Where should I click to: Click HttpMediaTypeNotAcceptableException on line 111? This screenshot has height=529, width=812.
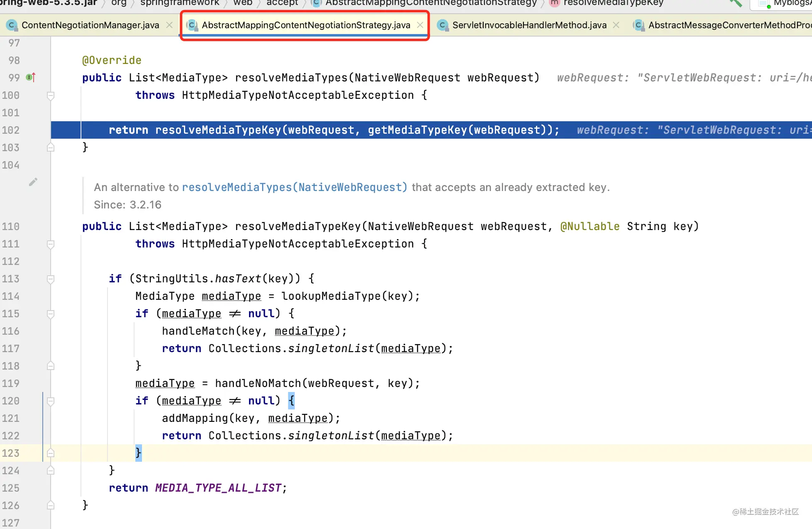click(298, 244)
